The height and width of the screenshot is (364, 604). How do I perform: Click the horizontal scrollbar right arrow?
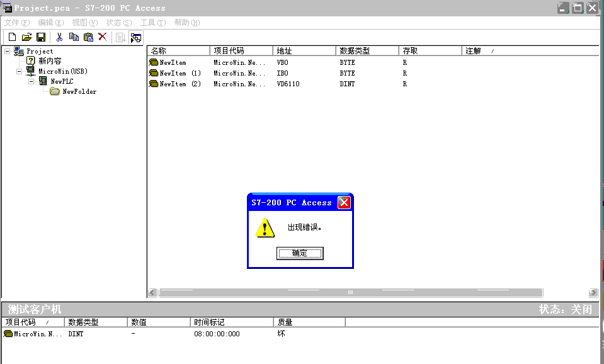[x=593, y=292]
